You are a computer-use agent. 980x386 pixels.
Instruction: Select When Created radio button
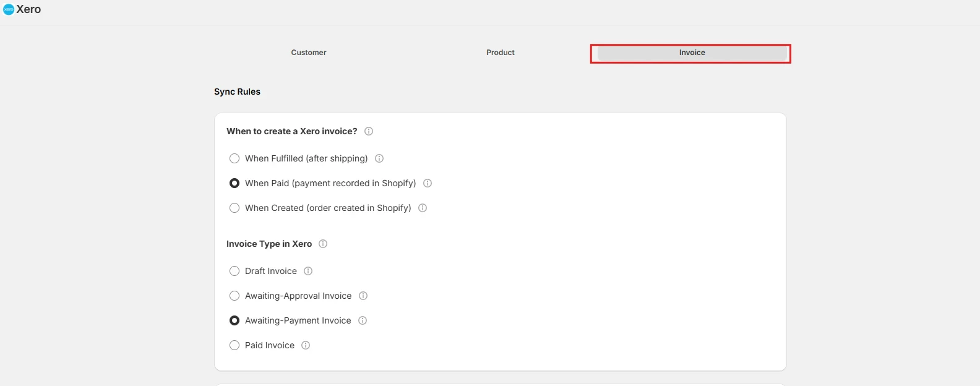(234, 208)
